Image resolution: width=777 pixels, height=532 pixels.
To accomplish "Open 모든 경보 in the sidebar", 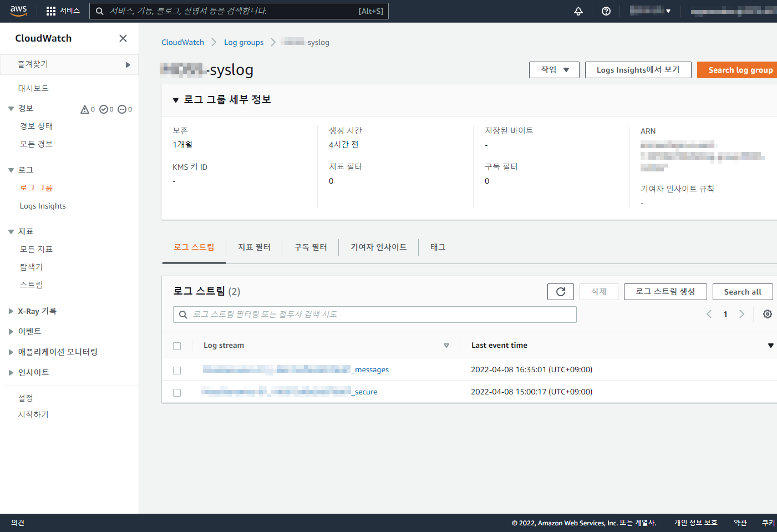I will pyautogui.click(x=37, y=144).
